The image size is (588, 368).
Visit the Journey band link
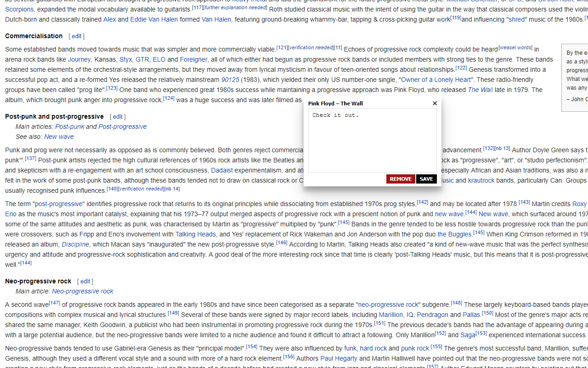[x=79, y=59]
